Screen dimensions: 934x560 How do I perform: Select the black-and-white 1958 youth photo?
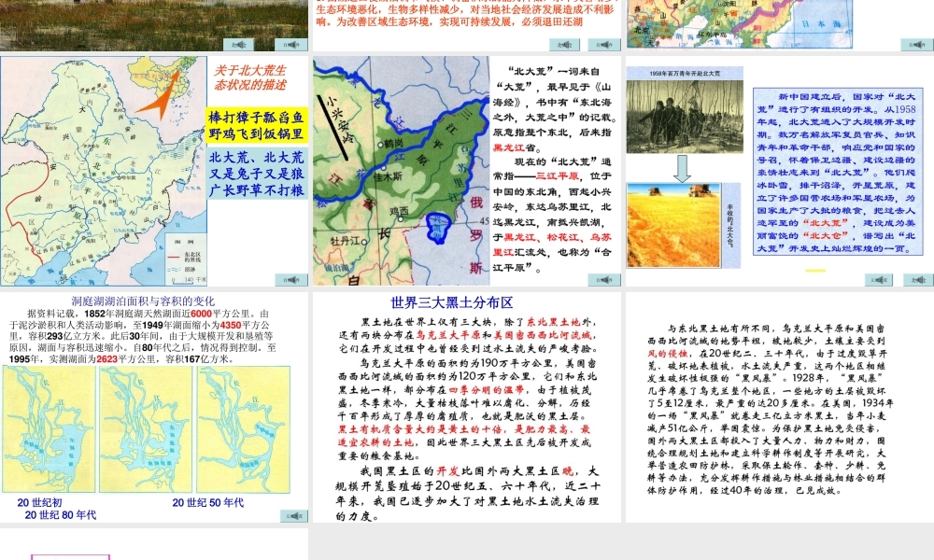pyautogui.click(x=685, y=116)
